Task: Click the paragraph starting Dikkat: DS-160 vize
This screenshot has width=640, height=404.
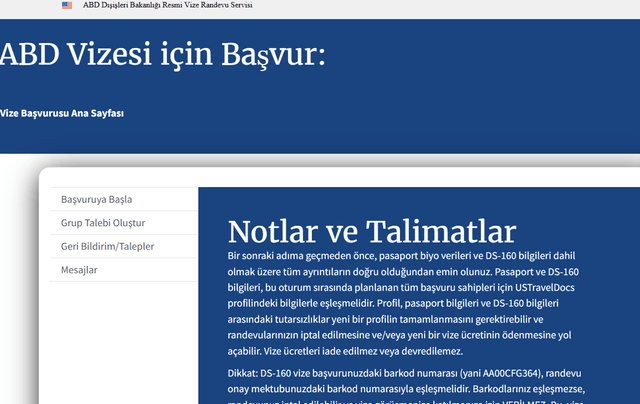Action: pyautogui.click(x=406, y=388)
